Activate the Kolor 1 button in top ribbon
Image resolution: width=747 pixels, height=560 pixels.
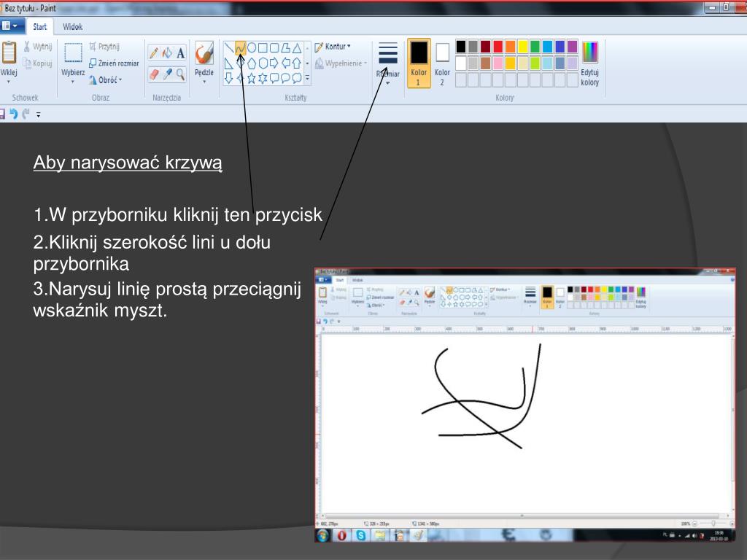point(419,63)
